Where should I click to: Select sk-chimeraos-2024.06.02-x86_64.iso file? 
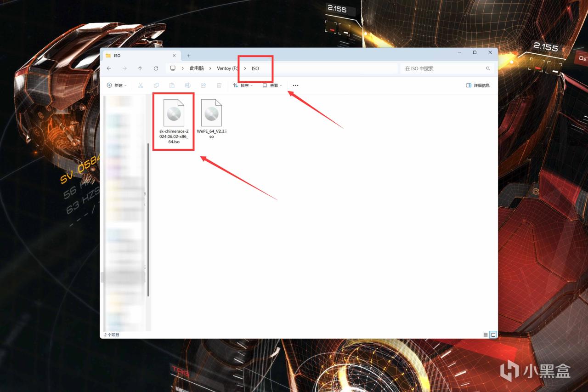coord(174,122)
